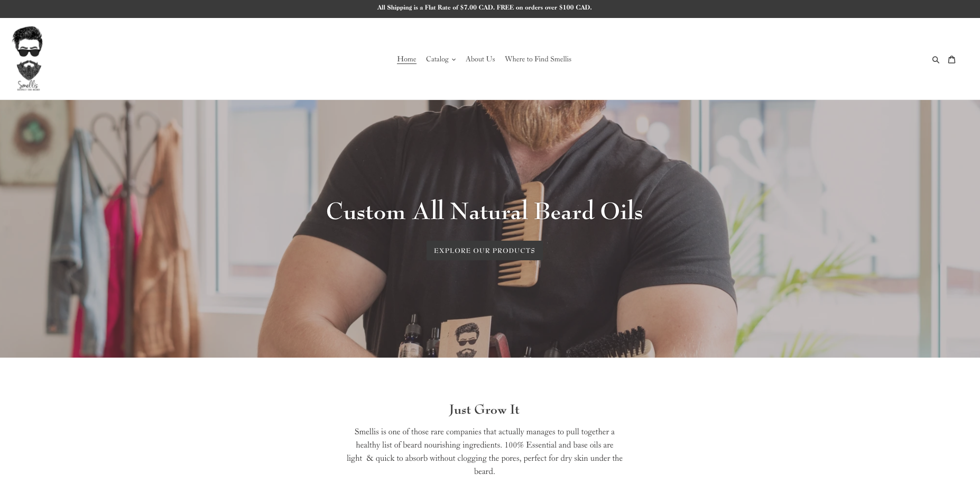Click the flat rate shipping announcement bar
This screenshot has width=980, height=483.
(490, 8)
